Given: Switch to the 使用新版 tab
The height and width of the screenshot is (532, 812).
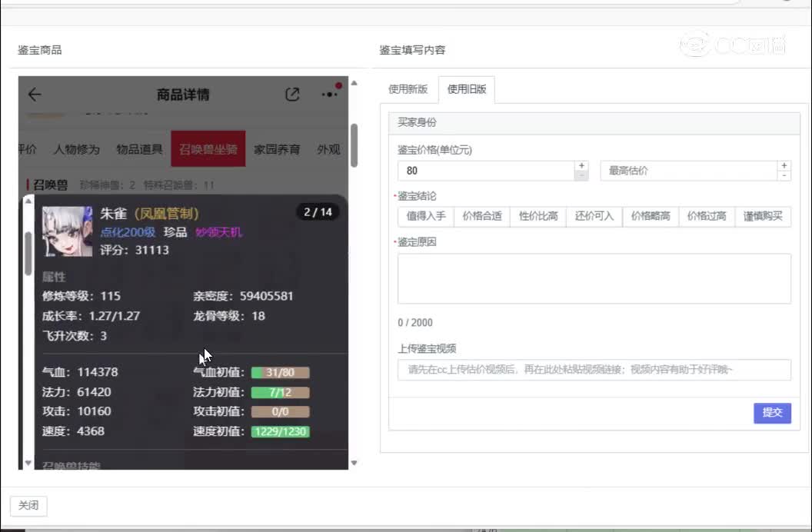Looking at the screenshot, I should 408,89.
